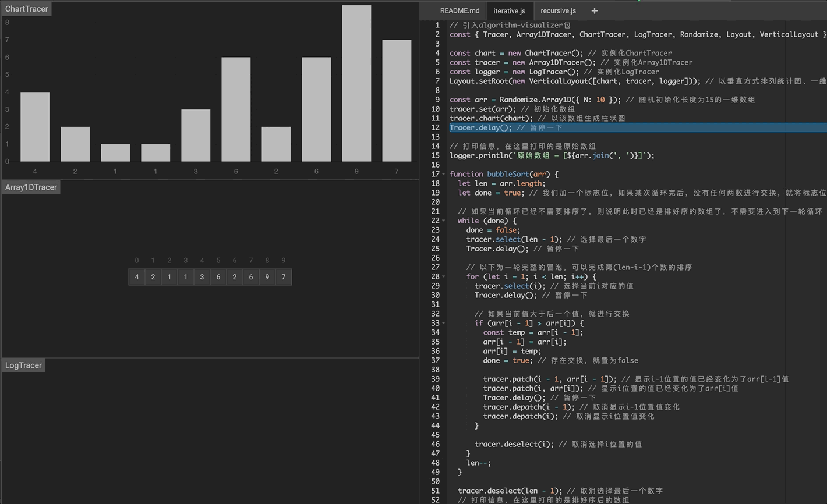Collapse the bubbleSort function at line 17
827x504 pixels.
[x=444, y=174]
